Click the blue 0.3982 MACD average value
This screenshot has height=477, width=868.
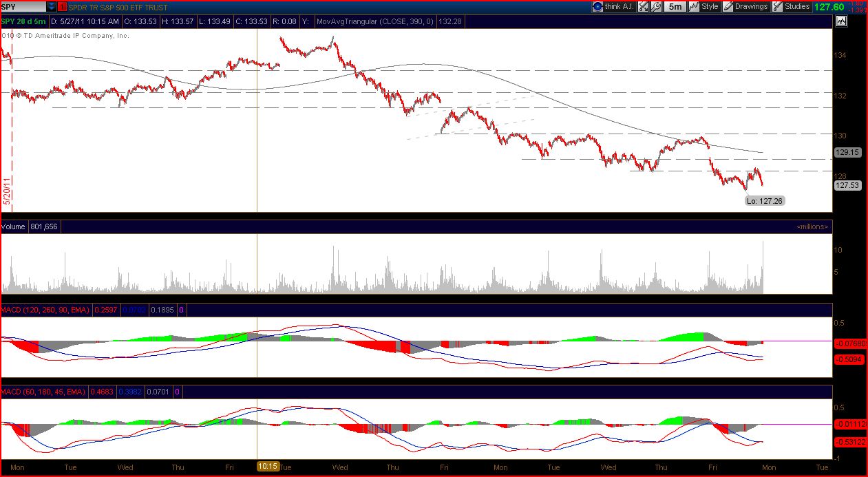click(x=129, y=392)
